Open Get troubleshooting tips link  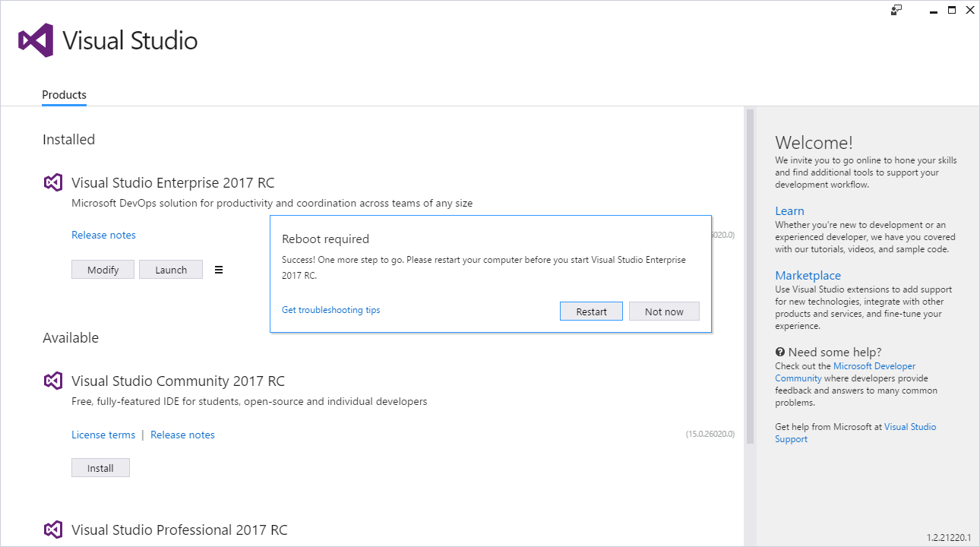point(330,310)
